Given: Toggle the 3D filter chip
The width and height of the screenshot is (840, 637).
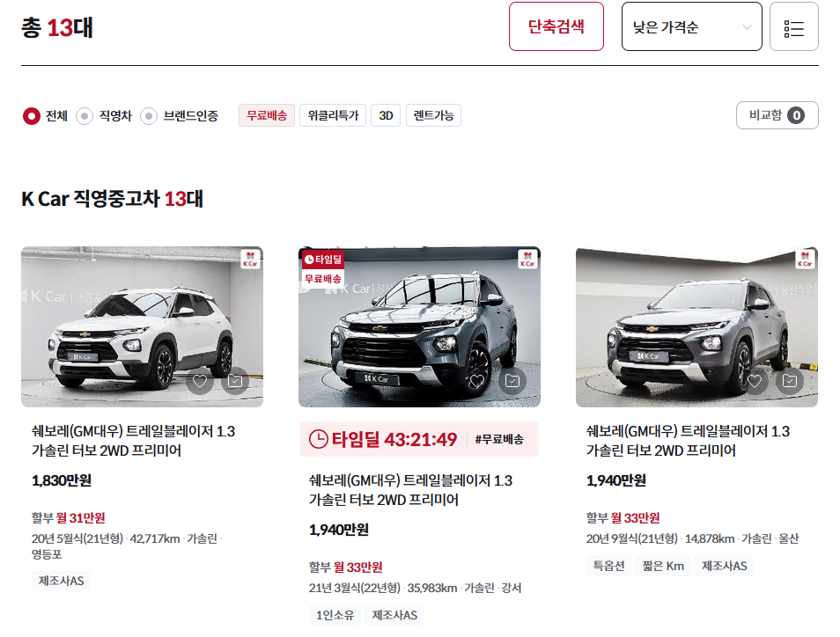Looking at the screenshot, I should [x=386, y=115].
